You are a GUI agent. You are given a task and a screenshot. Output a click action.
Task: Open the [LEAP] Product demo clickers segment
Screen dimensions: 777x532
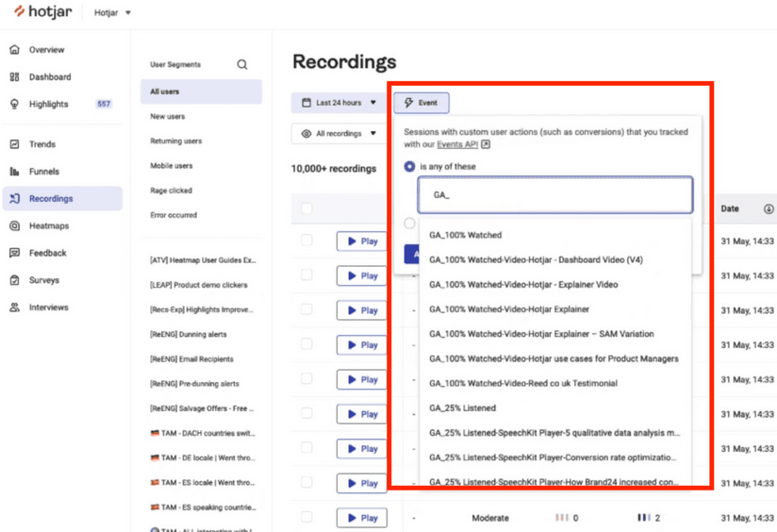[x=199, y=285]
